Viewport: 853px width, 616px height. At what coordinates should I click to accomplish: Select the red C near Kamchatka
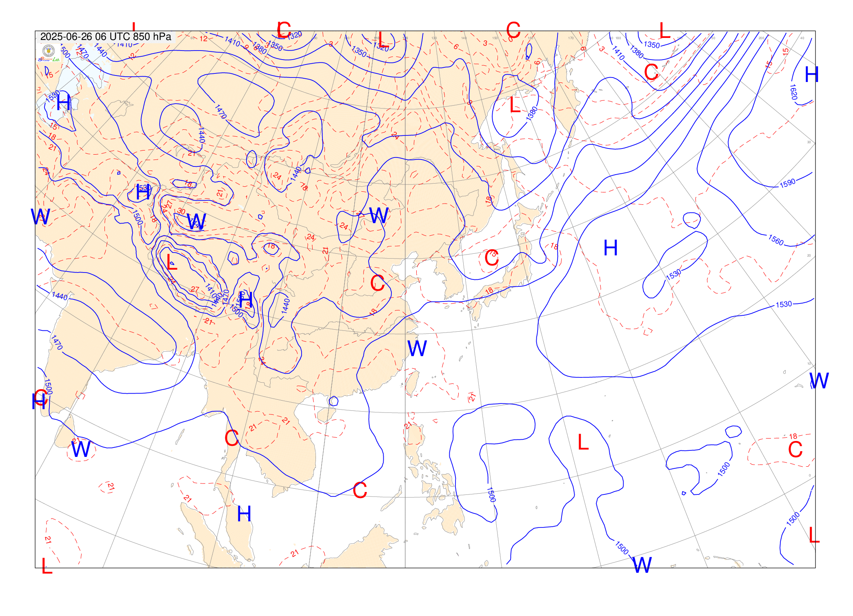(651, 72)
